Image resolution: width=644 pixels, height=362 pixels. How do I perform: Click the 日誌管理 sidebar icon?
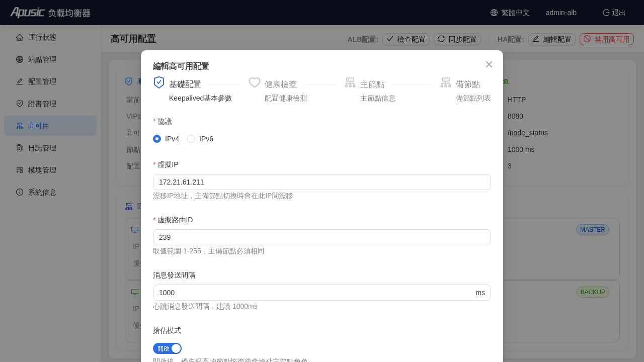(20, 148)
